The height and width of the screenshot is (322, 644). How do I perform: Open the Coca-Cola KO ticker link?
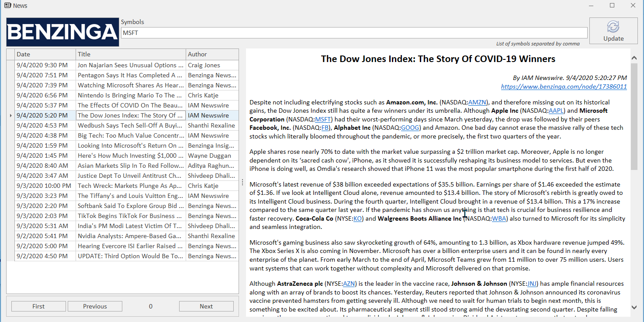click(x=357, y=218)
